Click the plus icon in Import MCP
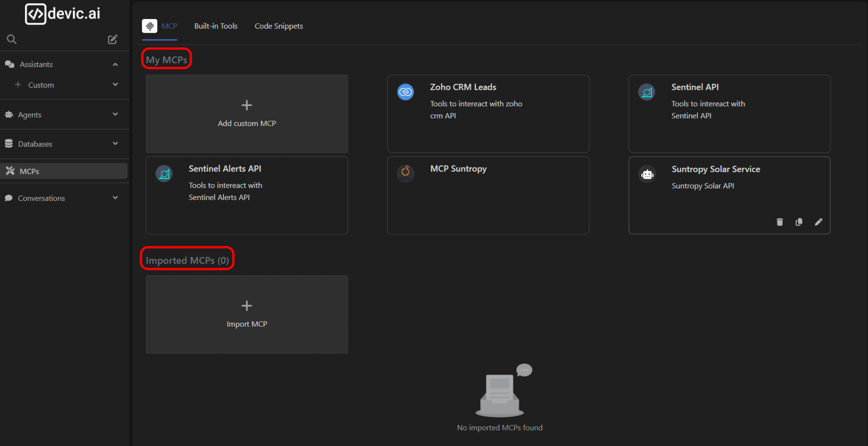Viewport: 868px width, 446px height. coord(247,306)
